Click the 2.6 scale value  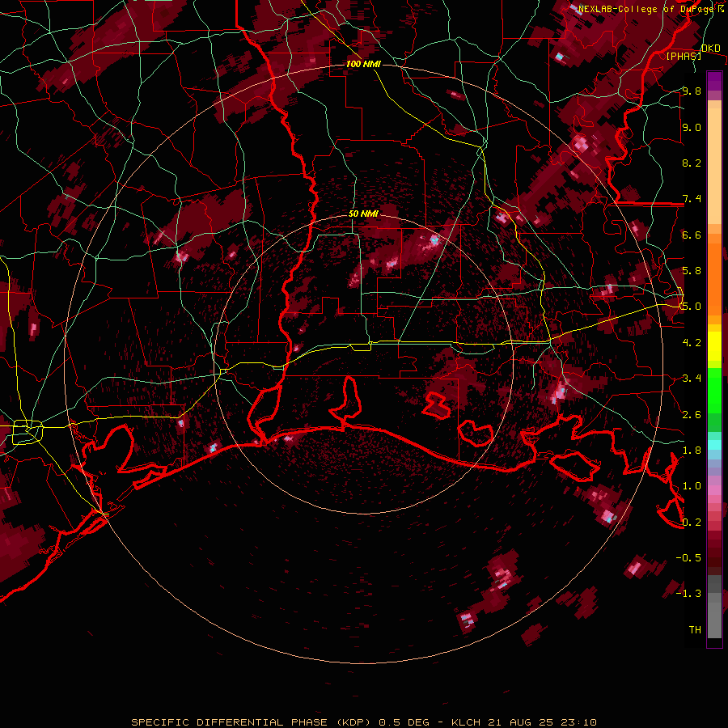click(692, 414)
